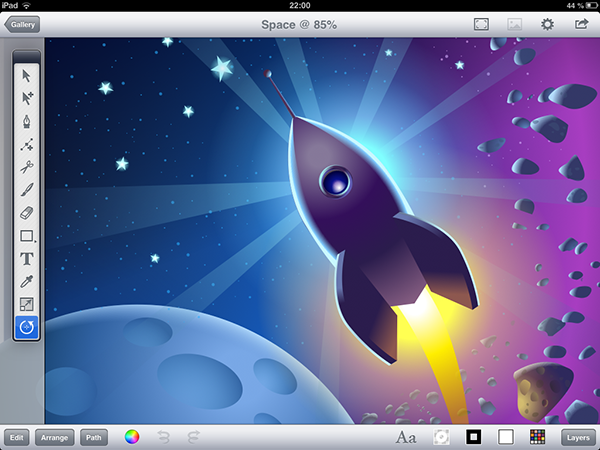Tap the undo arrow

pos(163,437)
